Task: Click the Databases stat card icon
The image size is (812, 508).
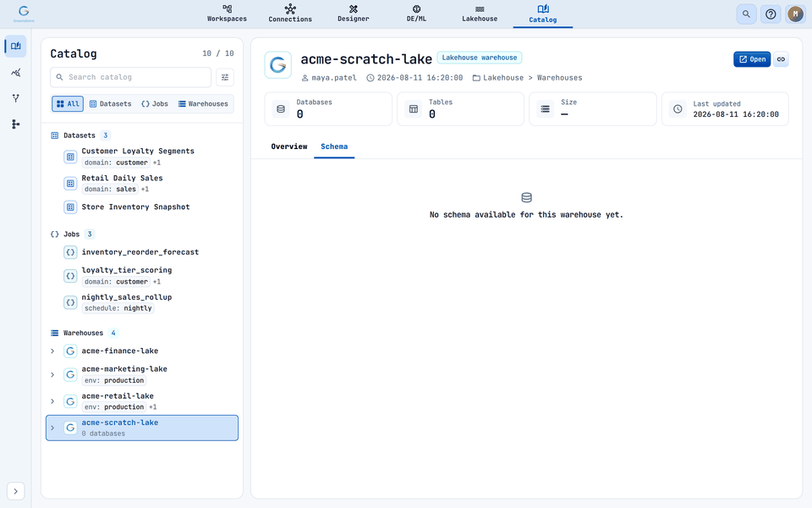Action: (x=281, y=109)
